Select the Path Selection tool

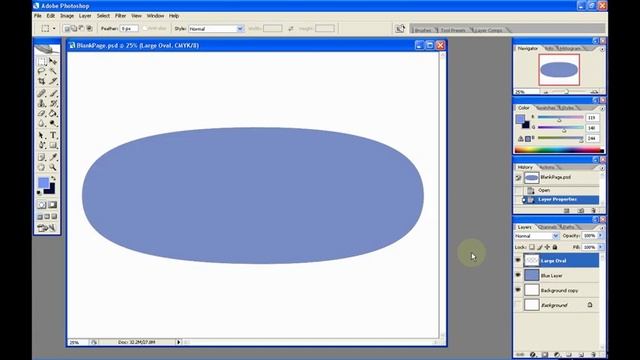(42, 135)
